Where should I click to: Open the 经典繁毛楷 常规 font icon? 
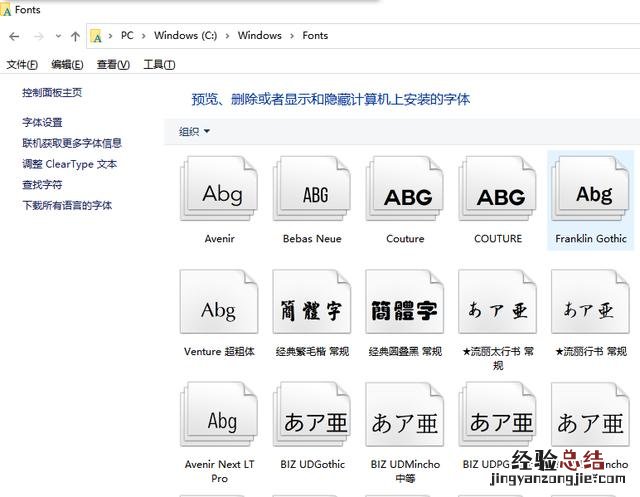[312, 308]
